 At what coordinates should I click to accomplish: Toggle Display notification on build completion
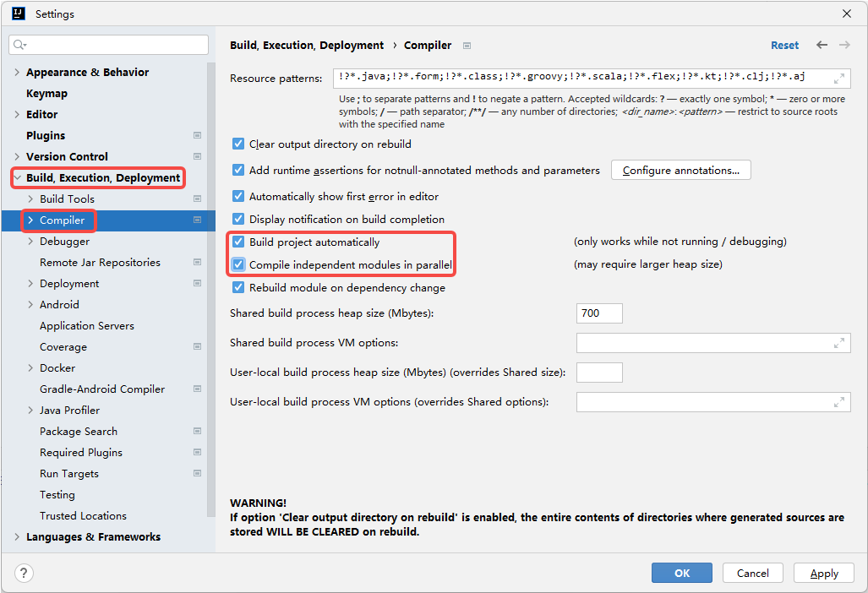click(238, 219)
